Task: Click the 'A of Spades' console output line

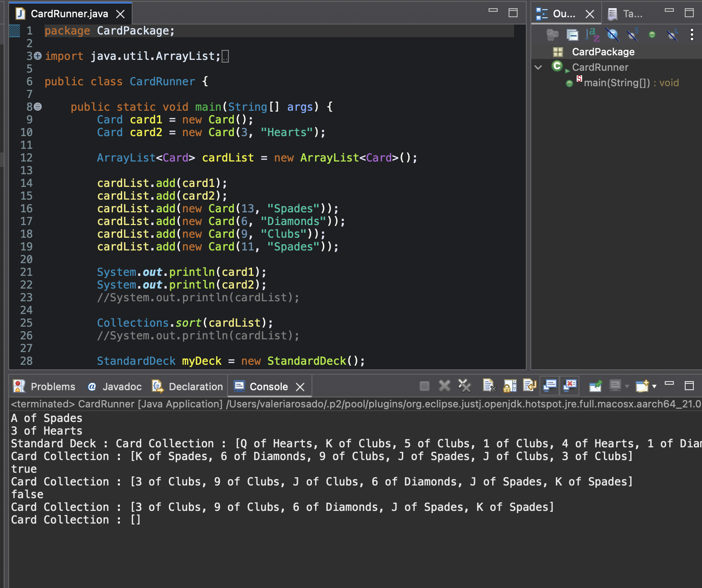Action: click(x=47, y=418)
